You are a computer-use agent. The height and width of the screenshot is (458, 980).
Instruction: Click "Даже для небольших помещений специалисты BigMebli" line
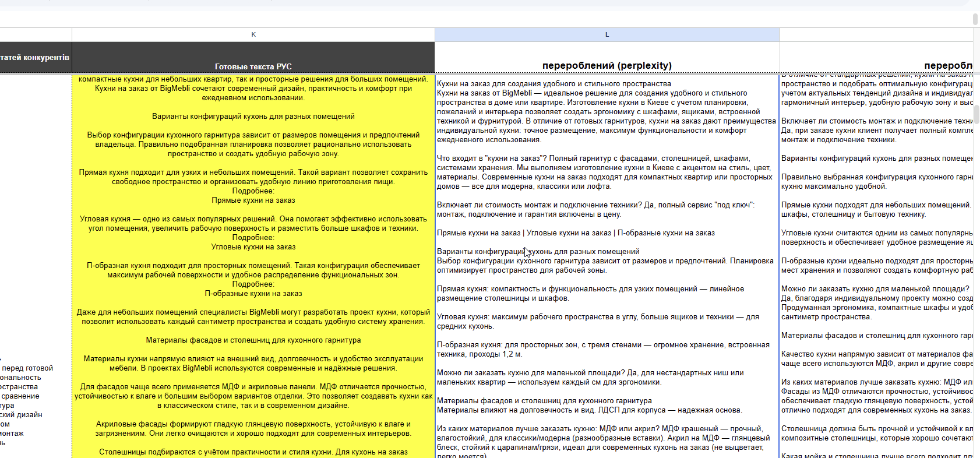point(253,312)
